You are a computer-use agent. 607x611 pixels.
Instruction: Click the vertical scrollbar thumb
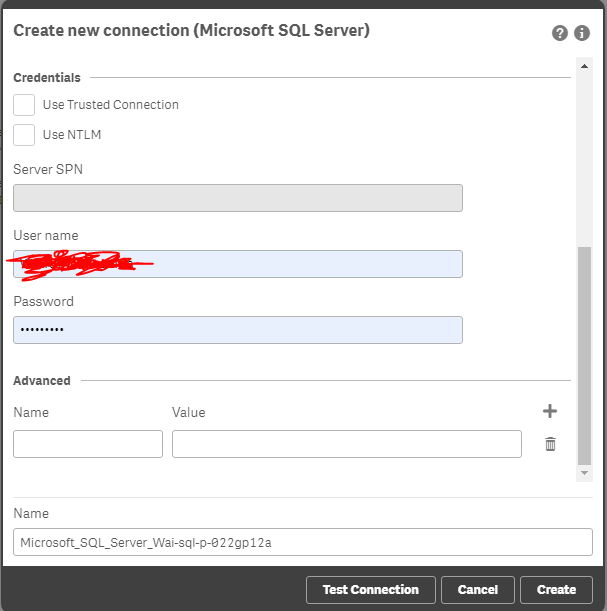[x=585, y=355]
